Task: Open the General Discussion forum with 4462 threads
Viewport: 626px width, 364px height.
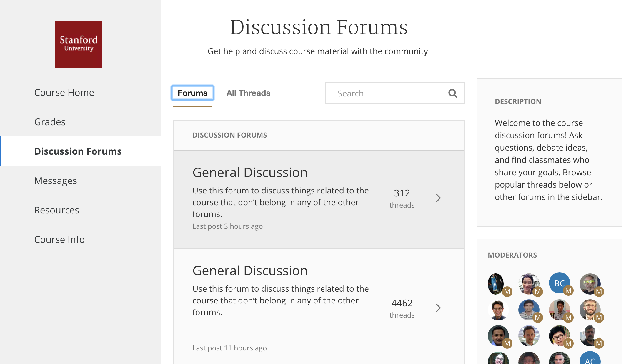Action: click(250, 271)
